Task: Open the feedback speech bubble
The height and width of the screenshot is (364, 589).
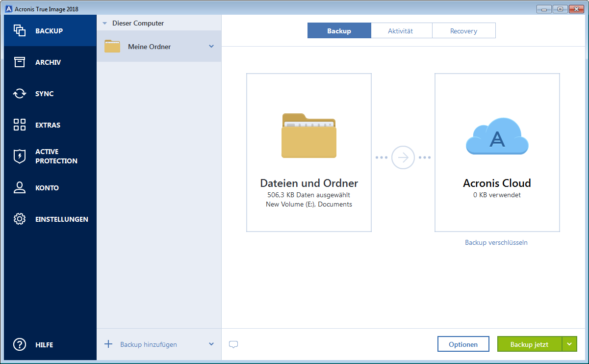Action: pyautogui.click(x=233, y=344)
